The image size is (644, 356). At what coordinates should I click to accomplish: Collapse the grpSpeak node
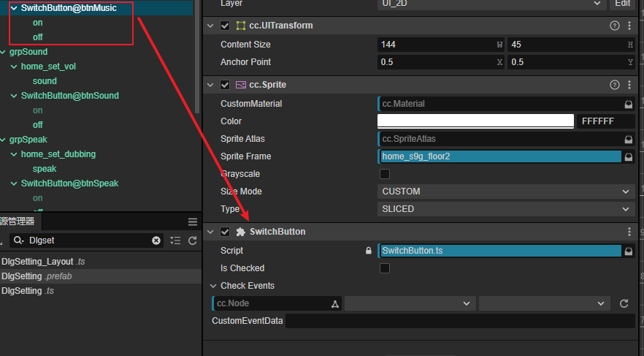pos(3,140)
